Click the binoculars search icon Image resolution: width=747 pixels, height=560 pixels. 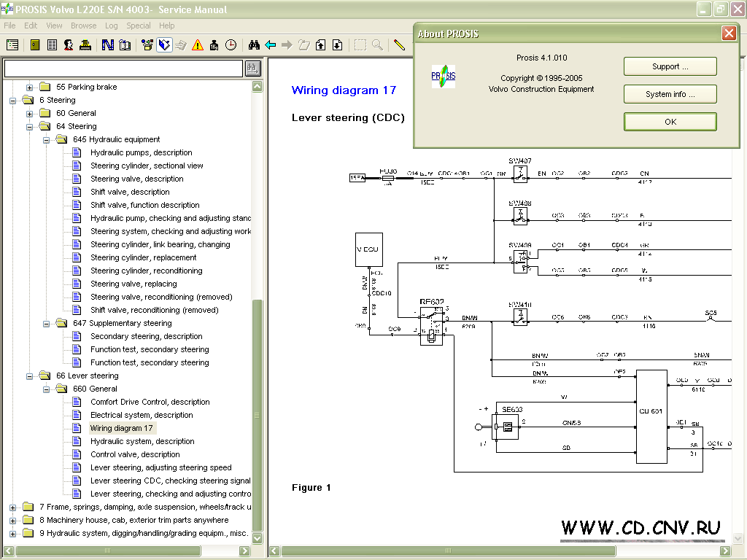pyautogui.click(x=254, y=44)
